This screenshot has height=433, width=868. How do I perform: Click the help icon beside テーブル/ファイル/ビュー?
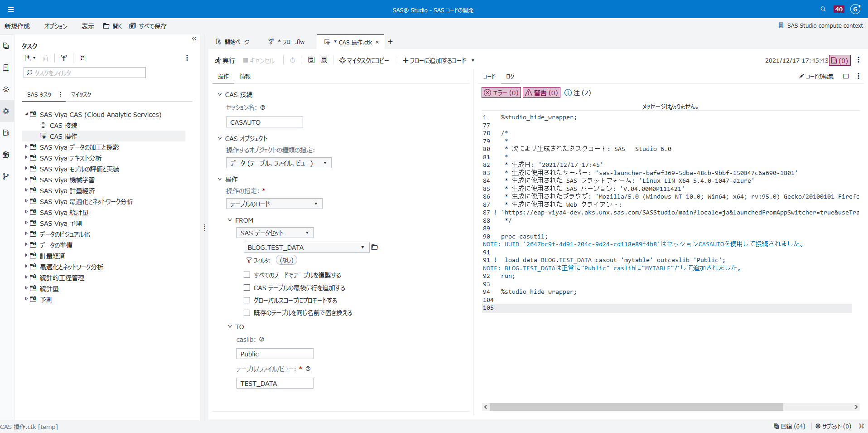tap(308, 369)
